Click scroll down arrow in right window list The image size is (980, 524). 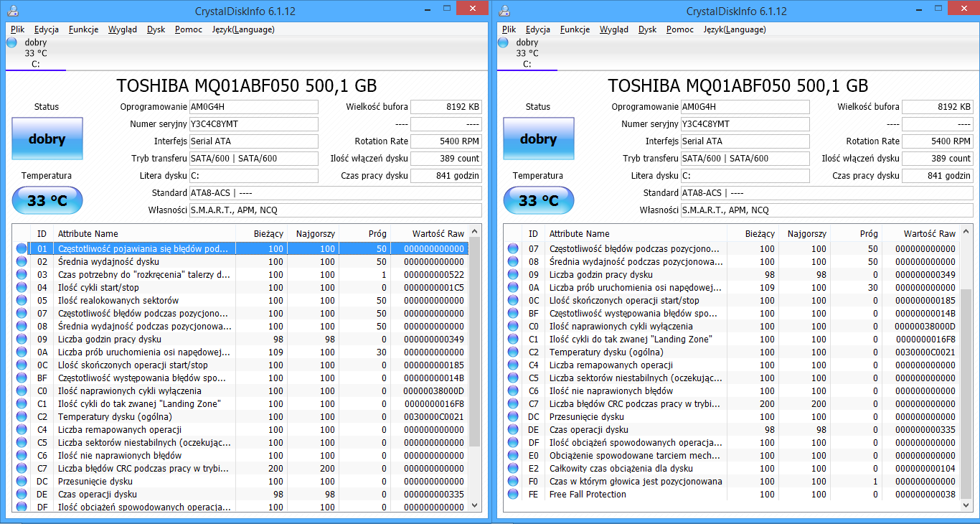(966, 505)
